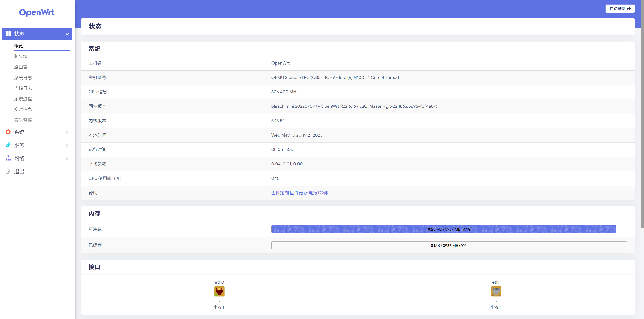Click the Services cogs icon

click(8, 145)
